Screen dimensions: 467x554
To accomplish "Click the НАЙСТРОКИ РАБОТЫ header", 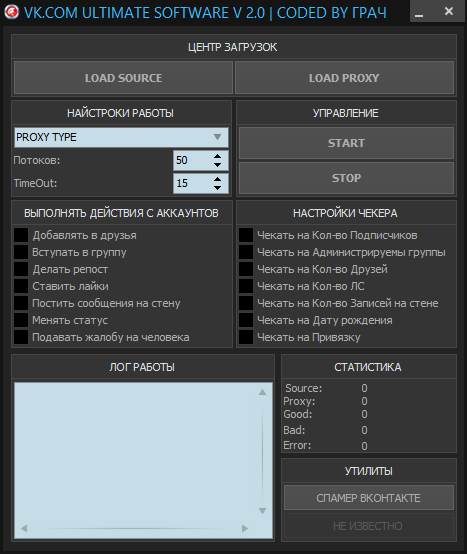I will point(120,113).
